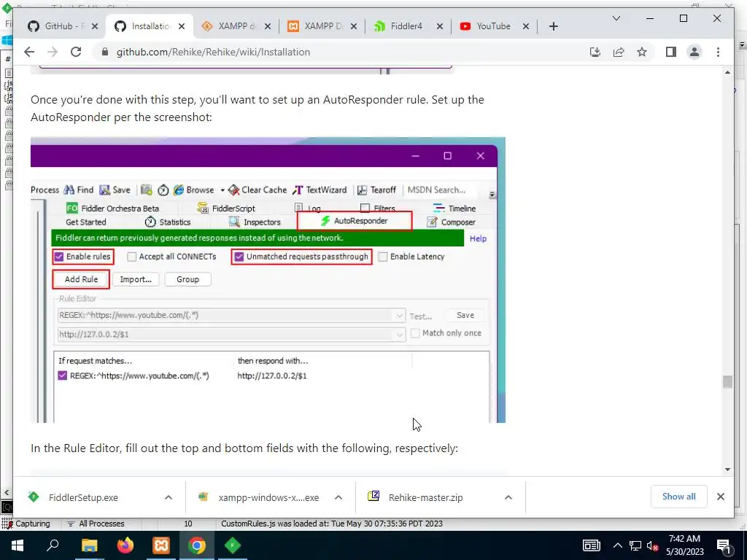Close the downloads bar
This screenshot has height=560, width=747.
720,497
